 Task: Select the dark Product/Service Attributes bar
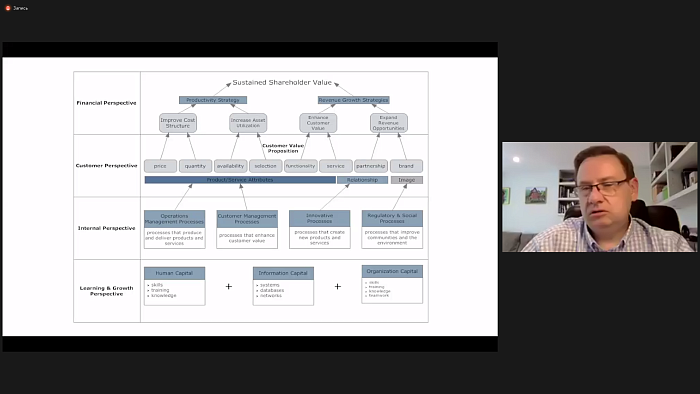[x=240, y=180]
